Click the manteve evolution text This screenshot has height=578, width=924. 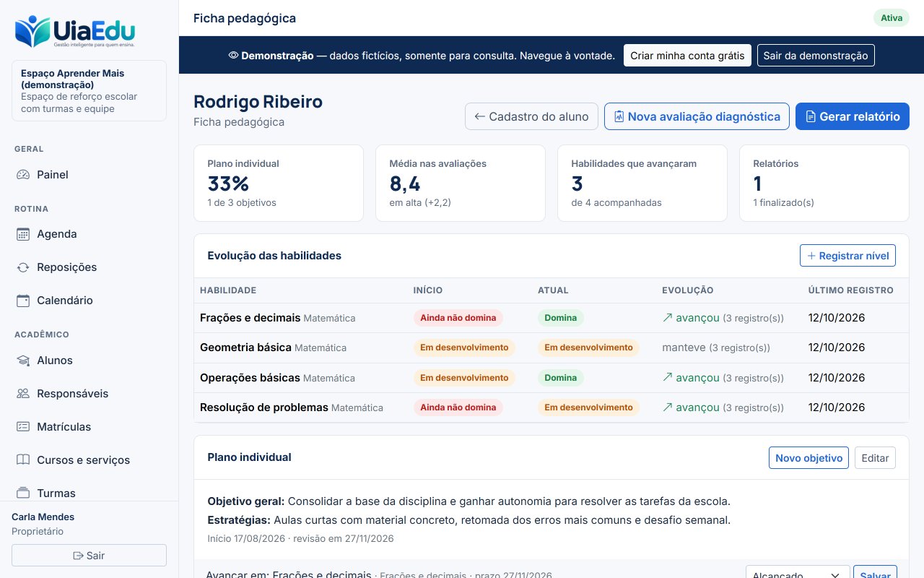click(x=684, y=348)
